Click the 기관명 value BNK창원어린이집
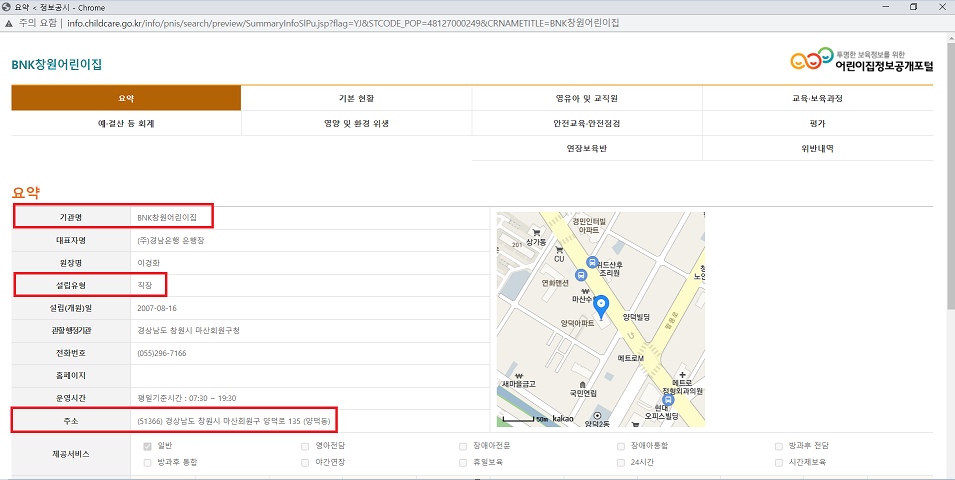 coord(167,217)
